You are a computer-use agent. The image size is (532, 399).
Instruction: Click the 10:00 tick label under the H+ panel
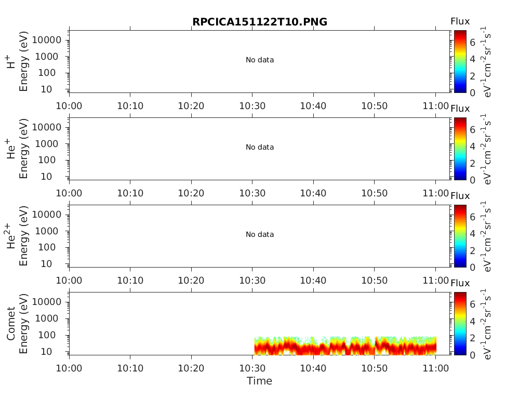[x=69, y=106]
